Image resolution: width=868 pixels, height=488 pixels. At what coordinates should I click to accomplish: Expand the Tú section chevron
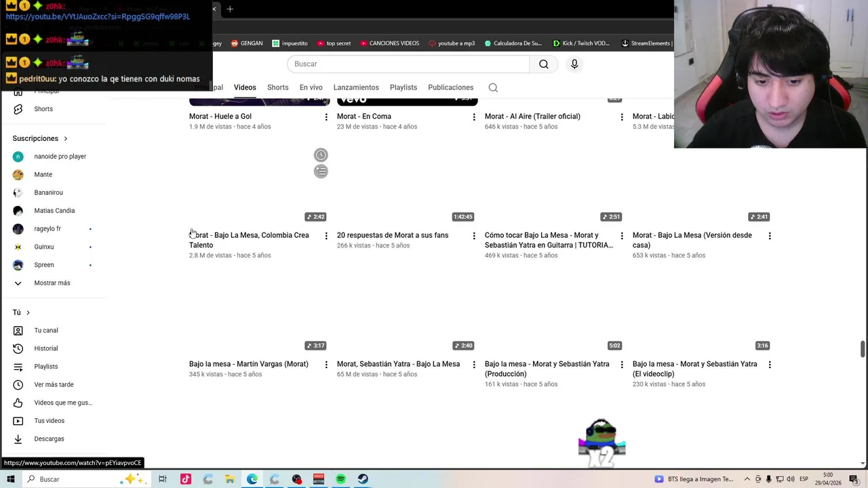28,312
